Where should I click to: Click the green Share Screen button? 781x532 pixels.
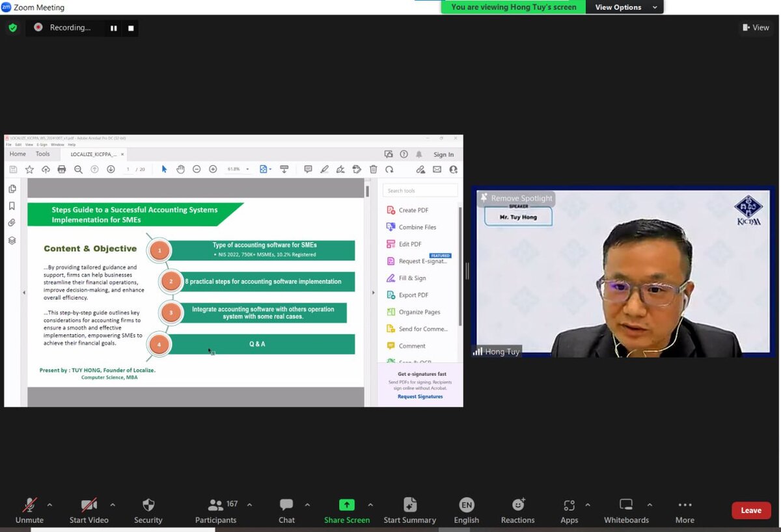pos(347,511)
